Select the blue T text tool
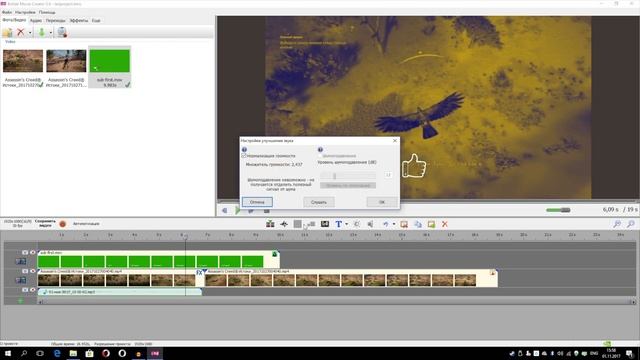The width and height of the screenshot is (640, 360). click(338, 224)
